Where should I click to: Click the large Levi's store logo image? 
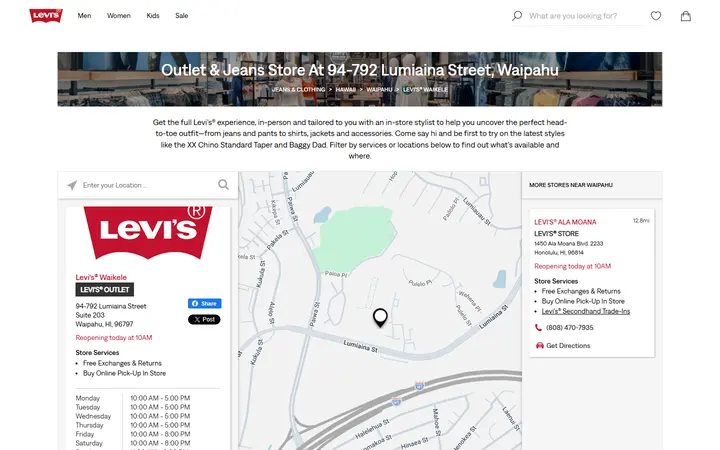(148, 233)
